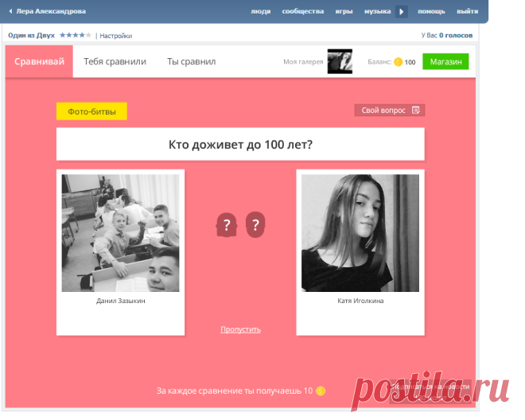Skip the comparison via Пропустить link
This screenshot has height=420, width=525.
coord(240,329)
